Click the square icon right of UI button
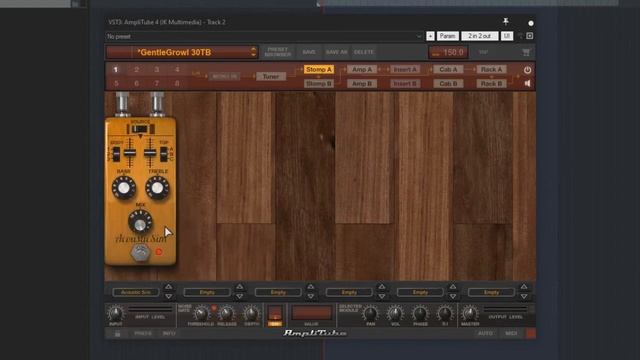Screen dimensions: 640x360 click(x=529, y=36)
